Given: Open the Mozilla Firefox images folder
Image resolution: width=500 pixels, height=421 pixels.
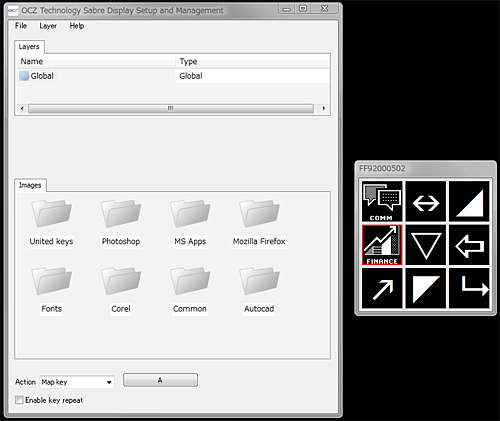Looking at the screenshot, I should pyautogui.click(x=259, y=223).
